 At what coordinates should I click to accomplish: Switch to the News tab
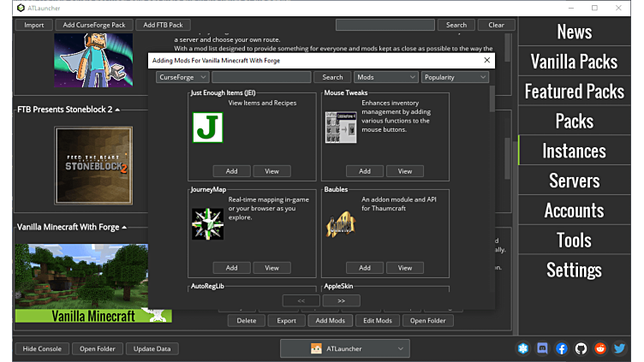coord(574,32)
